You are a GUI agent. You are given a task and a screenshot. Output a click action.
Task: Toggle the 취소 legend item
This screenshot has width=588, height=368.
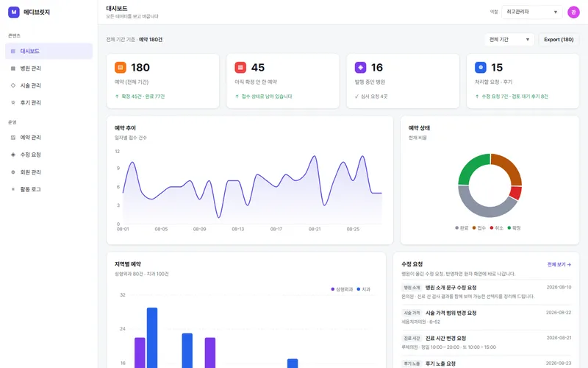pos(497,228)
